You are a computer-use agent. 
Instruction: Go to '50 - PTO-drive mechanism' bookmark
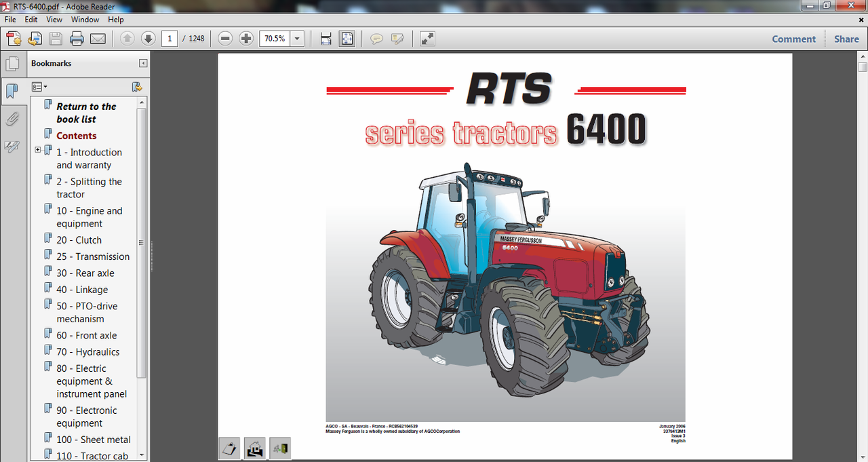pos(87,312)
